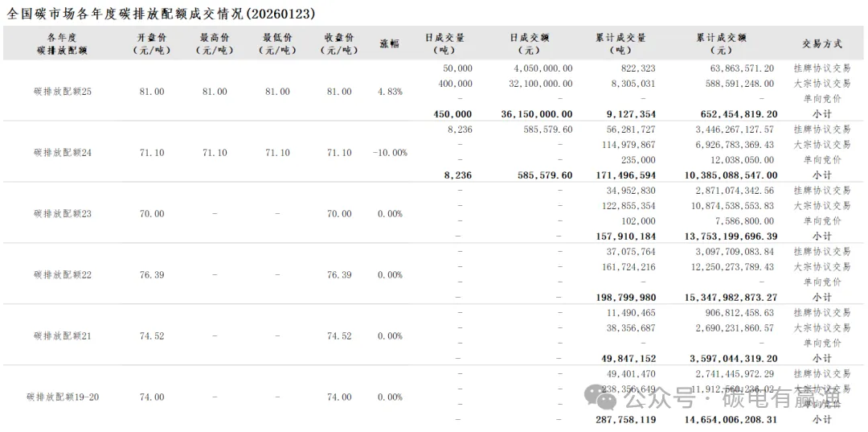The height and width of the screenshot is (432, 868).
Task: Click the WeChat logo in the watermark
Action: (x=603, y=395)
